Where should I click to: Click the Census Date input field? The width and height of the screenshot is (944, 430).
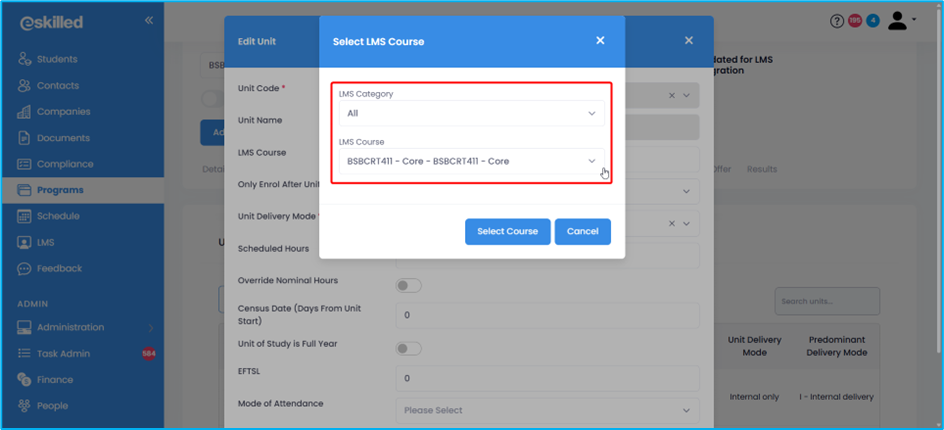tap(547, 316)
